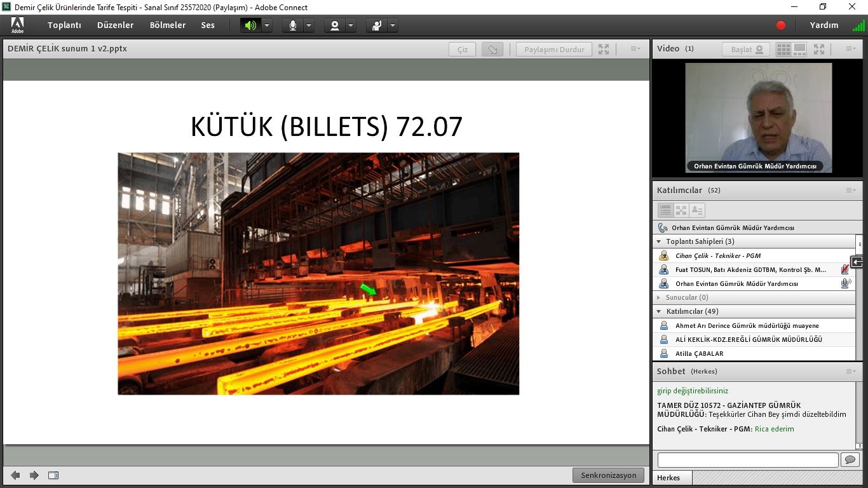Maximize the share pod to full screen
868x488 pixels.
point(604,50)
